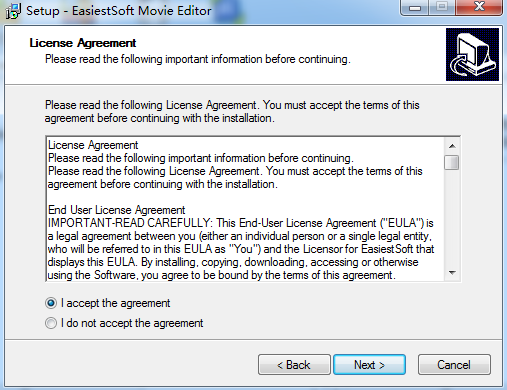
Task: Continue installation with Next button
Action: 369,365
